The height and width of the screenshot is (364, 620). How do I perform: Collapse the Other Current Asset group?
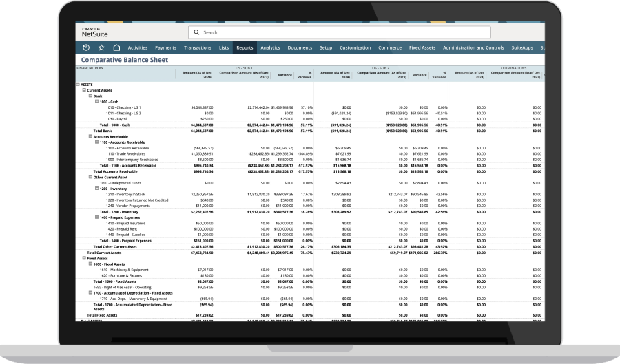[90, 177]
